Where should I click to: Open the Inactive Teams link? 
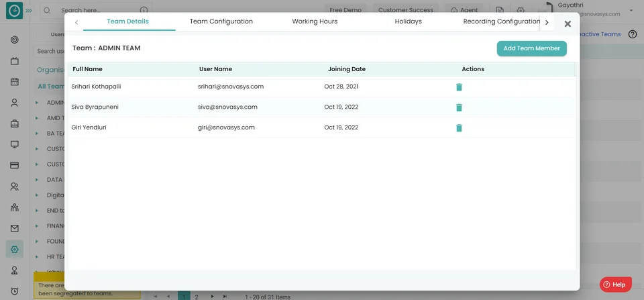click(600, 34)
